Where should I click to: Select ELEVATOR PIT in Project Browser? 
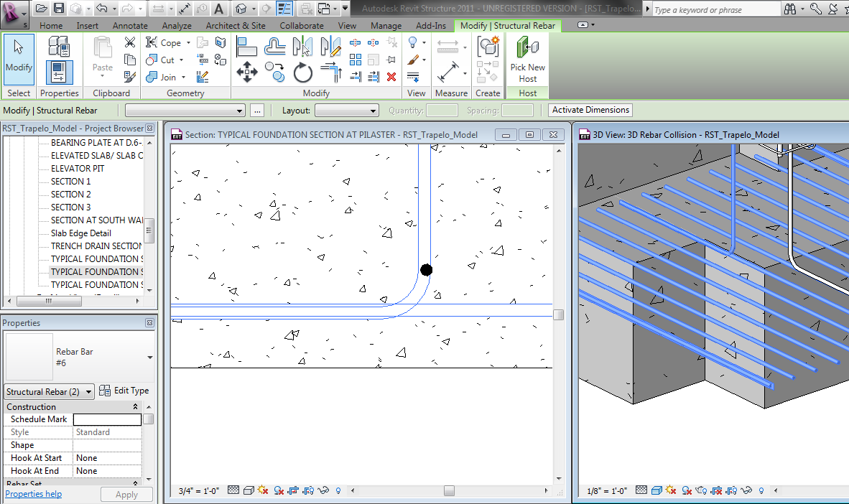point(78,169)
